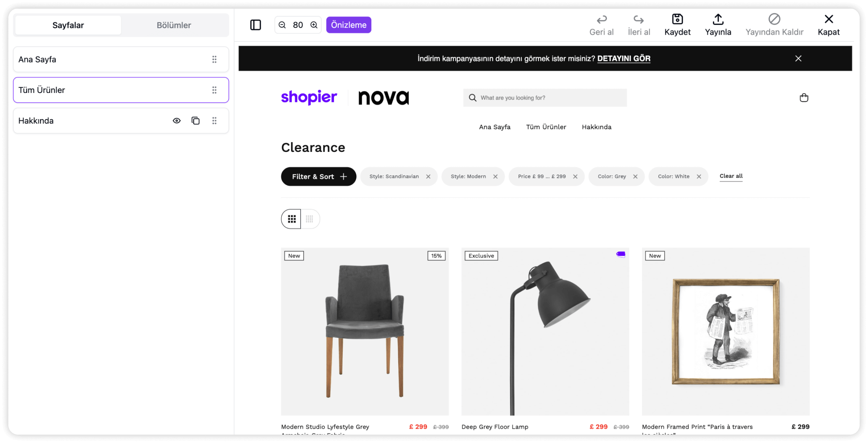The width and height of the screenshot is (868, 443).
Task: Focus the product search field
Action: 545,98
